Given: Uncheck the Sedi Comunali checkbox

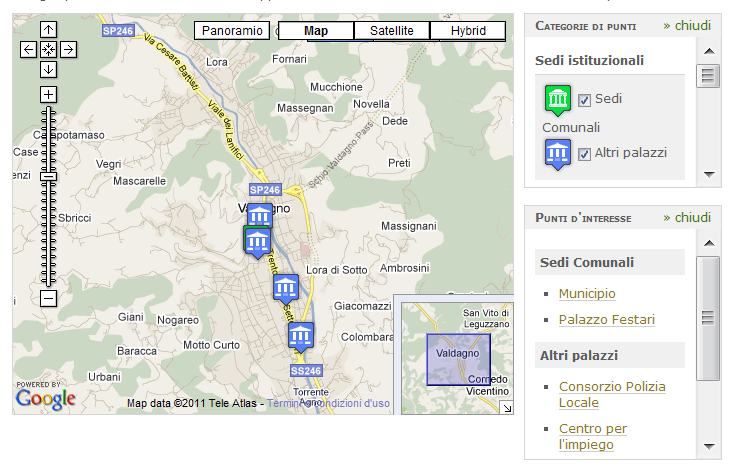Looking at the screenshot, I should tap(585, 100).
